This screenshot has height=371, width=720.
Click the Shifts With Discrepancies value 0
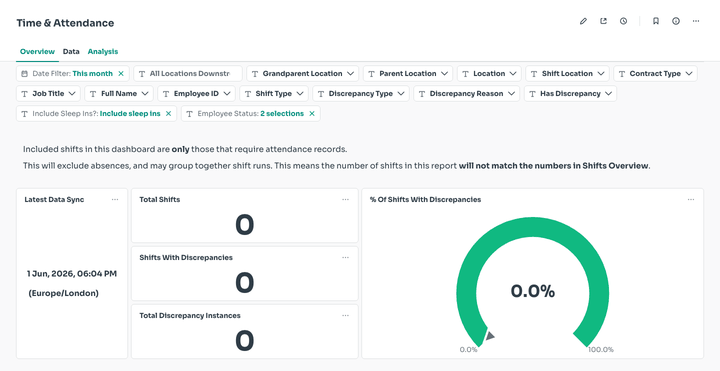click(244, 283)
